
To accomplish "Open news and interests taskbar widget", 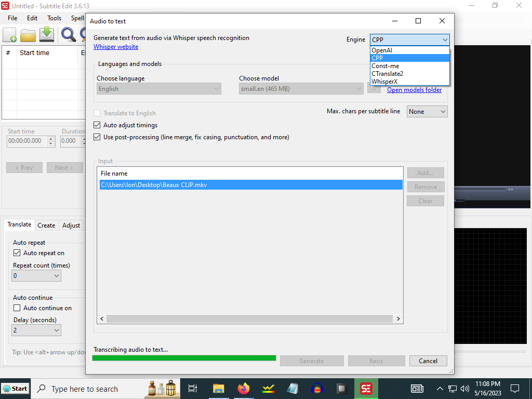I will pos(417,389).
